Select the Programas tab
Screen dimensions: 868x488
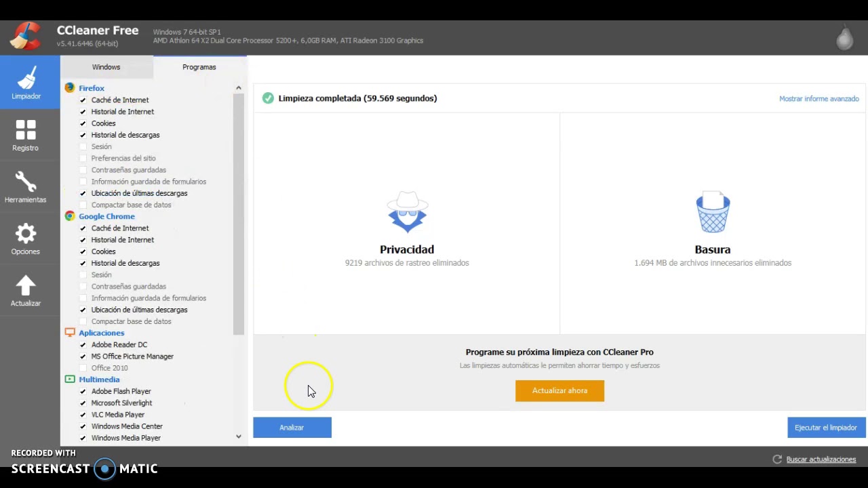pos(199,67)
